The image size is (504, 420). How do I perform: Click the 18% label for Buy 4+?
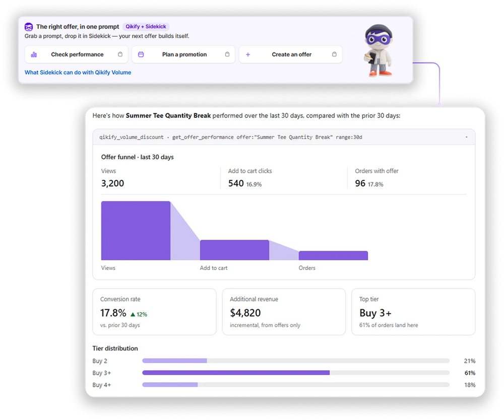pos(470,385)
